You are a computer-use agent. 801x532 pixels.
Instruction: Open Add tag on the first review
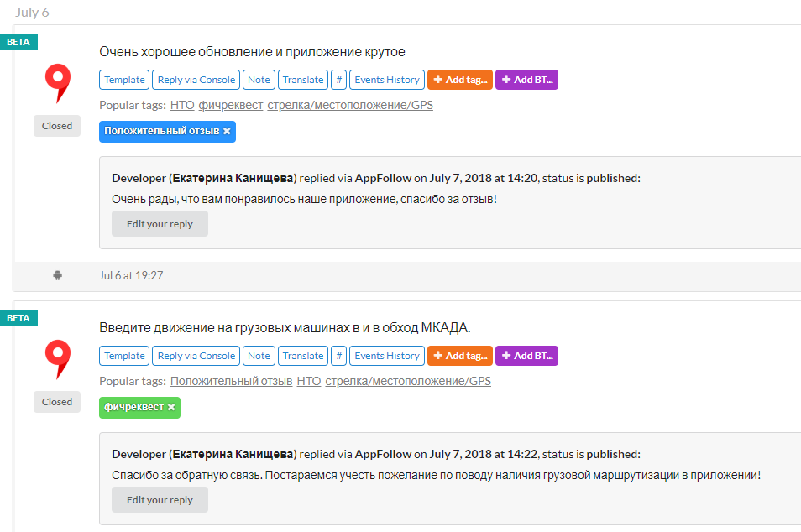pyautogui.click(x=459, y=80)
